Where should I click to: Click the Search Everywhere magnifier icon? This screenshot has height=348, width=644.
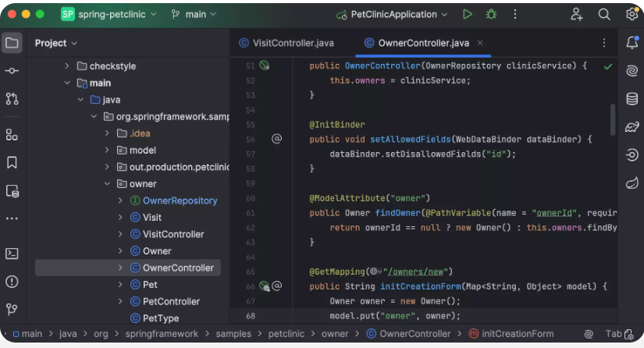click(603, 14)
